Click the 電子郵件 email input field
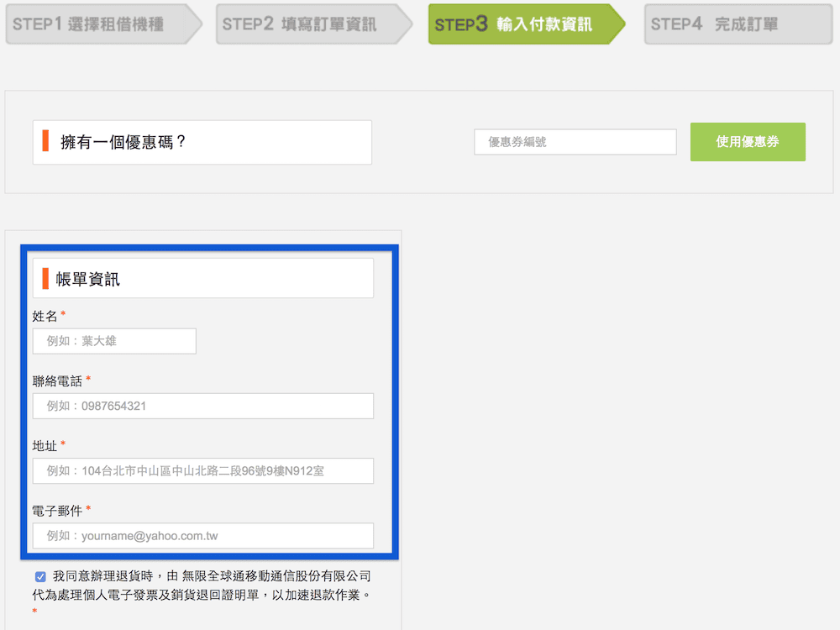Image resolution: width=840 pixels, height=630 pixels. 202,536
